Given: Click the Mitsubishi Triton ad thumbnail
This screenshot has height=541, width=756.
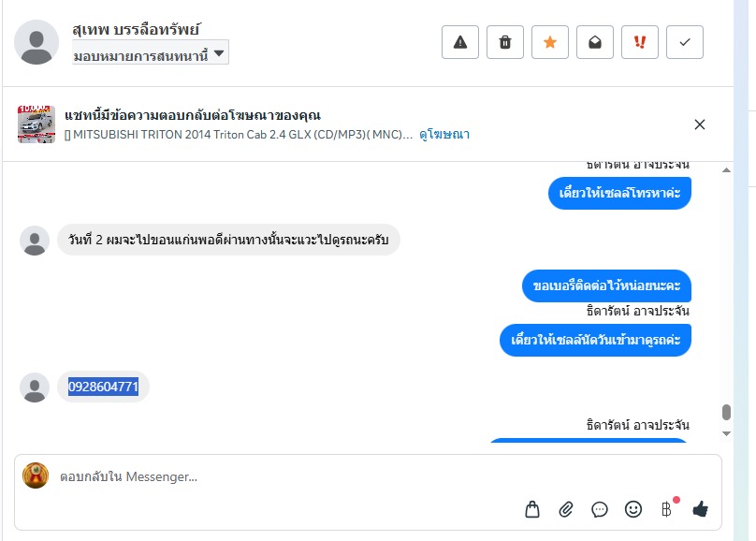Looking at the screenshot, I should [36, 124].
